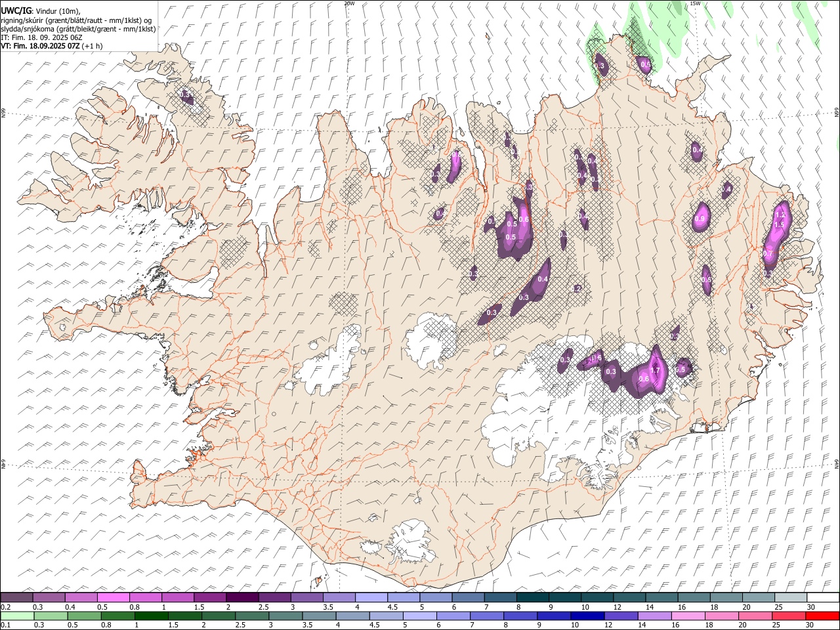Pick snow scale swatch between 14 and 16
The height and width of the screenshot is (630, 840).
coord(660,598)
